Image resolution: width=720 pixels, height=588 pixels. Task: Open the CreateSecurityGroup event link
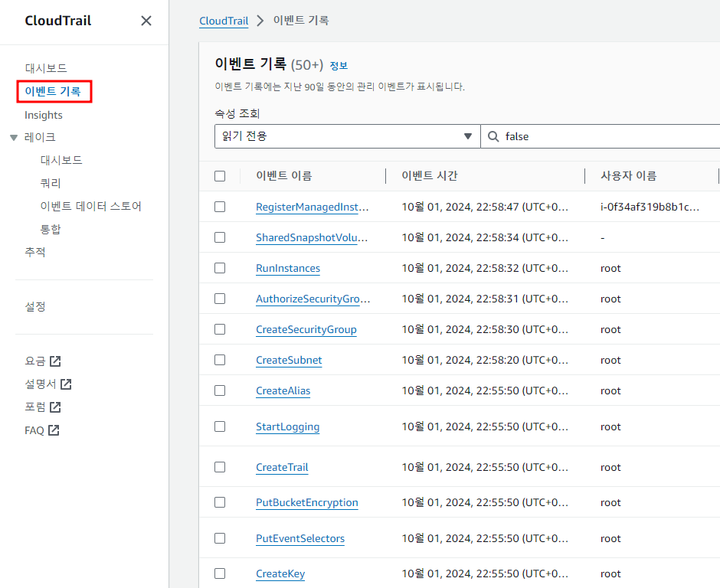(x=306, y=329)
